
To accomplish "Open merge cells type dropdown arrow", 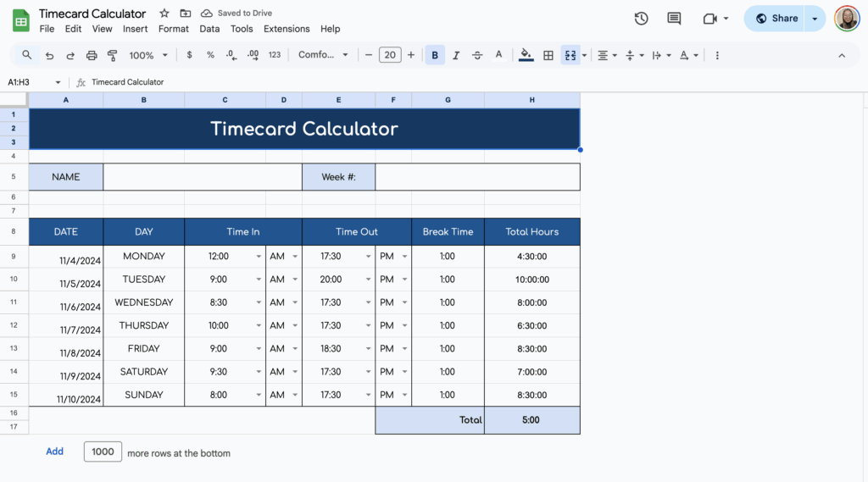I will coord(584,55).
